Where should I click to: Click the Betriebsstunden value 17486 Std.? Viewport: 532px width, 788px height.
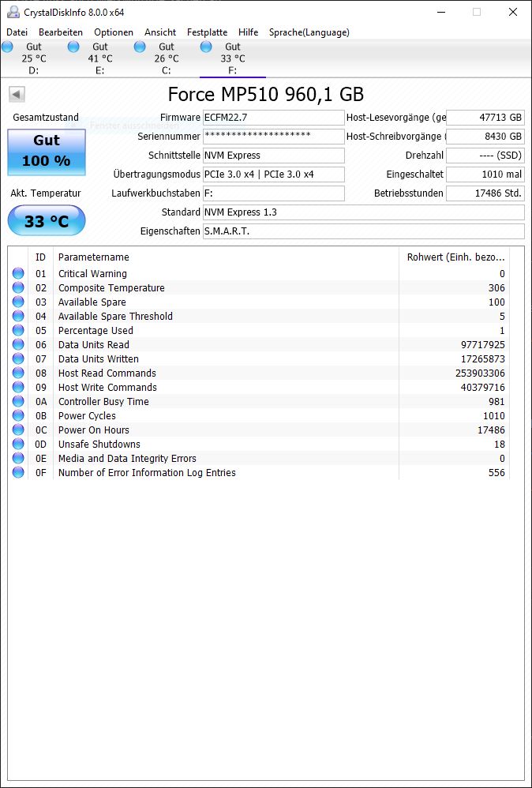(485, 193)
